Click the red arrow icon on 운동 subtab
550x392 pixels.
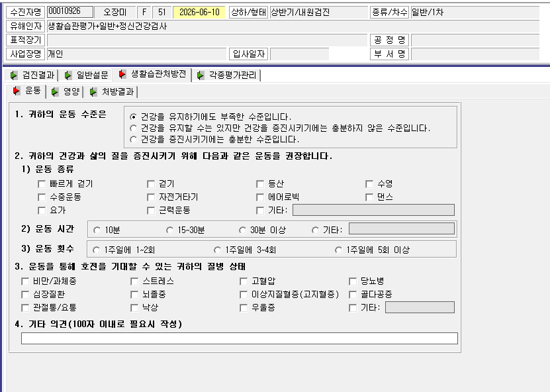pos(17,91)
